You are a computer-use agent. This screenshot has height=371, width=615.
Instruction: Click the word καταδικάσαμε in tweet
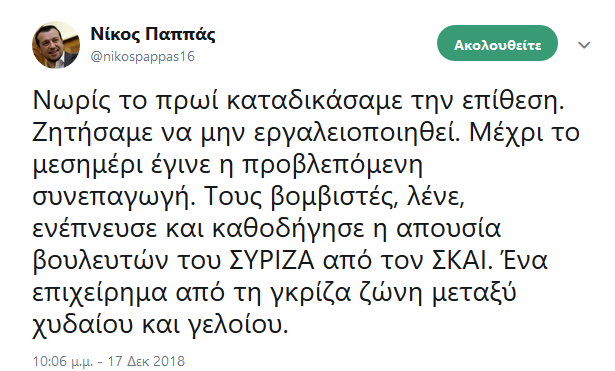(x=315, y=101)
